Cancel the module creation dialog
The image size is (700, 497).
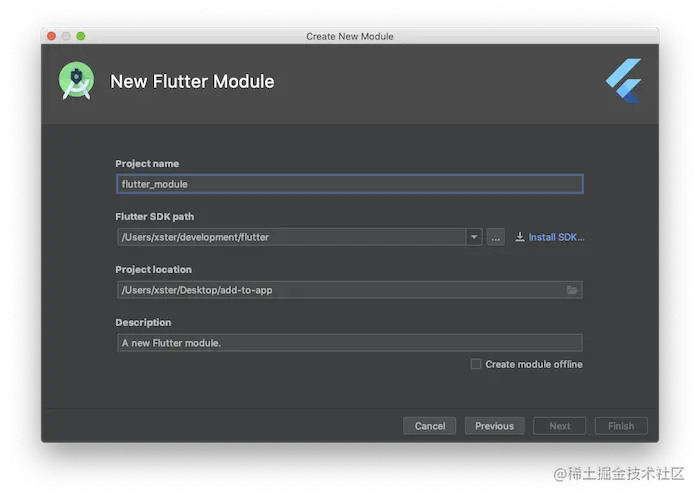[x=429, y=426]
